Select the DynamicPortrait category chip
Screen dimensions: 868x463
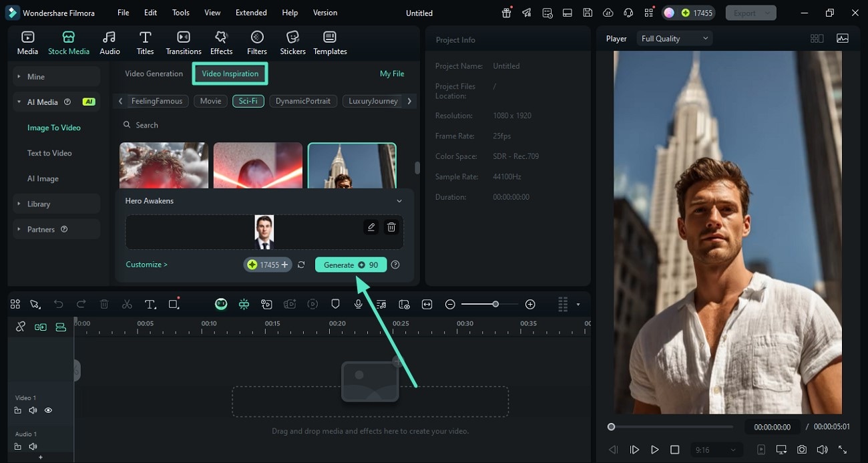[303, 101]
